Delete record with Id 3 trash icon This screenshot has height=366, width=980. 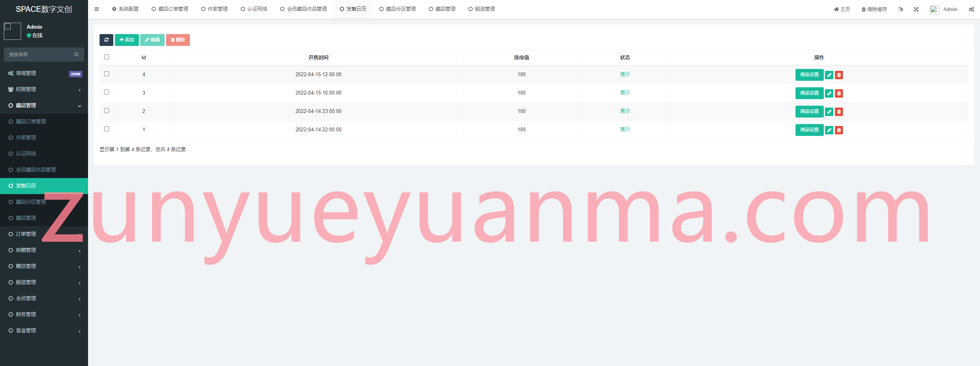[x=839, y=93]
